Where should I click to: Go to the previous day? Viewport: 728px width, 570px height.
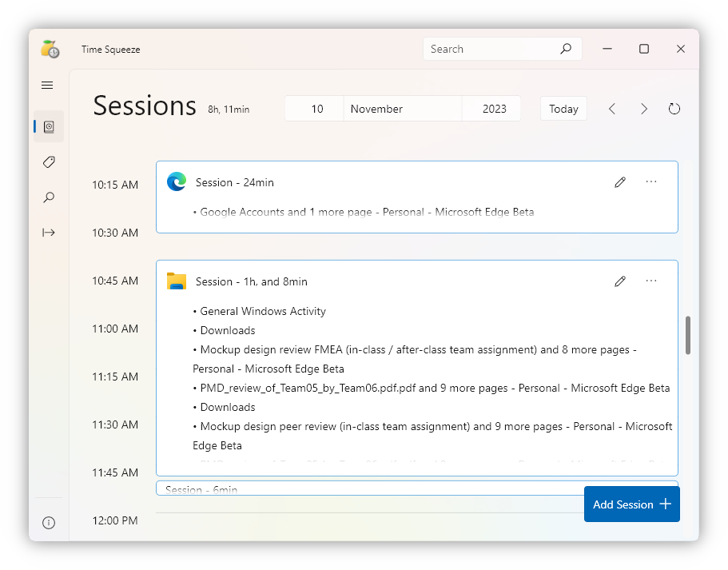click(x=612, y=109)
